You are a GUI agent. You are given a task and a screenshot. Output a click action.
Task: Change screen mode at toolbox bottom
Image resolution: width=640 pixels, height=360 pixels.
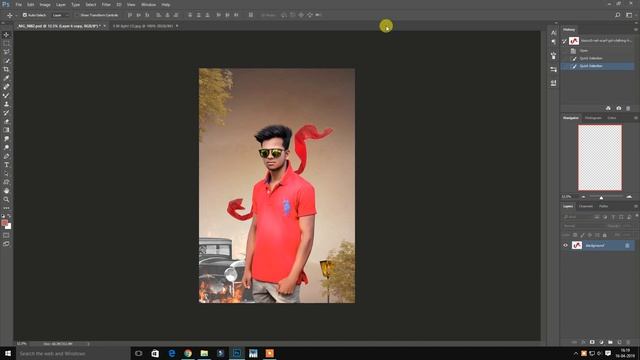pyautogui.click(x=6, y=244)
